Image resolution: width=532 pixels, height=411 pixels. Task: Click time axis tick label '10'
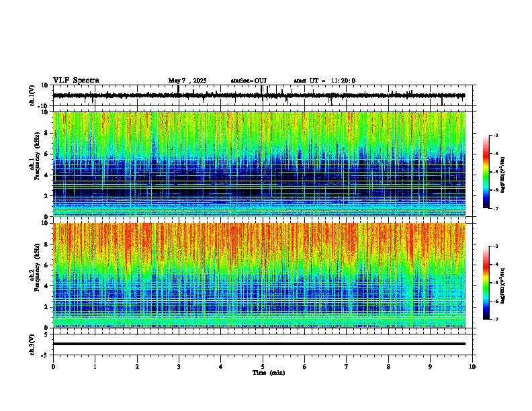(x=472, y=367)
